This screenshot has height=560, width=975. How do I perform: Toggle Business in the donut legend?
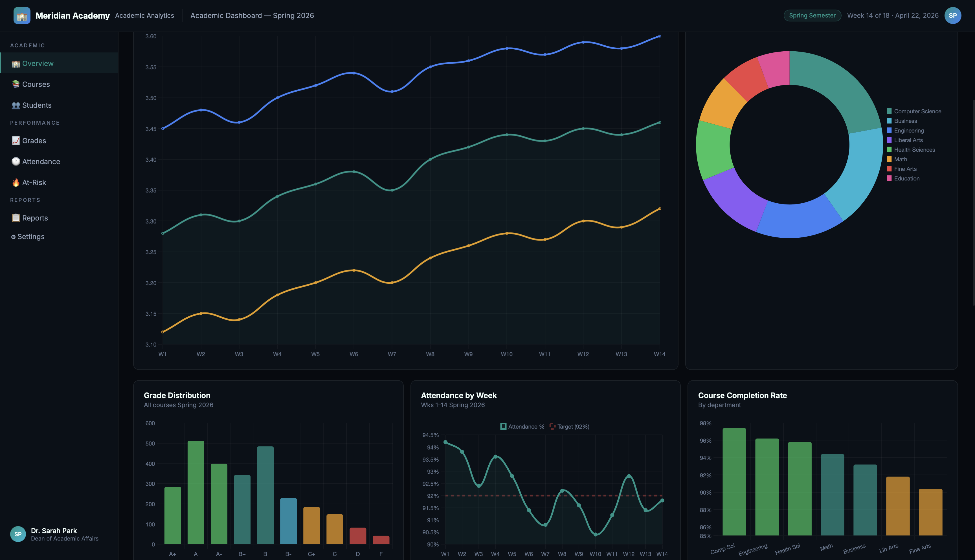(902, 121)
